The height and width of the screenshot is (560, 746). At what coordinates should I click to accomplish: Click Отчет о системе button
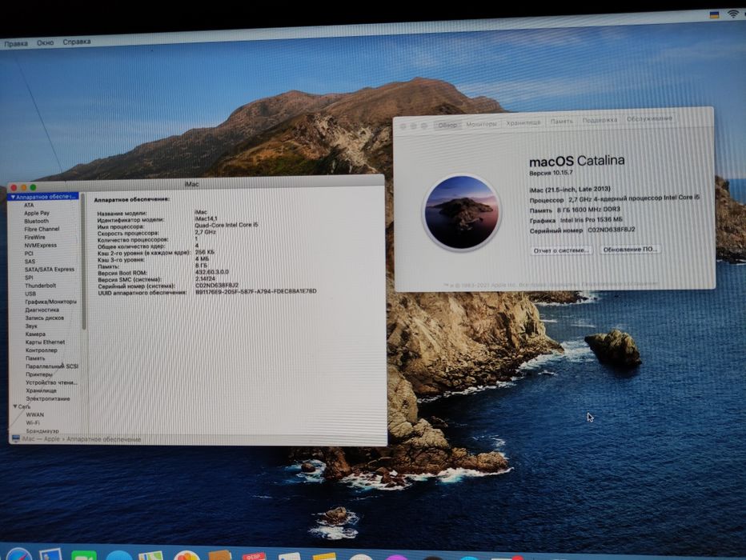tap(561, 250)
